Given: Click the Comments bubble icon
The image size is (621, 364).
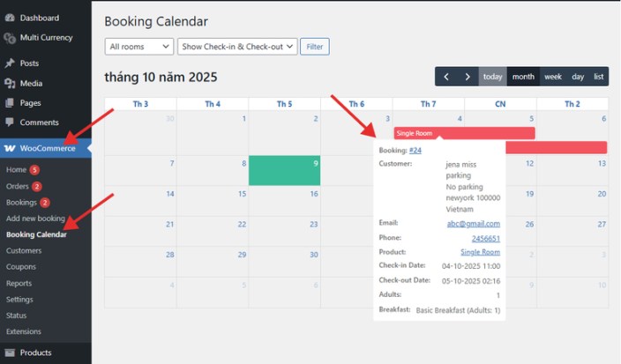Looking at the screenshot, I should 10,123.
